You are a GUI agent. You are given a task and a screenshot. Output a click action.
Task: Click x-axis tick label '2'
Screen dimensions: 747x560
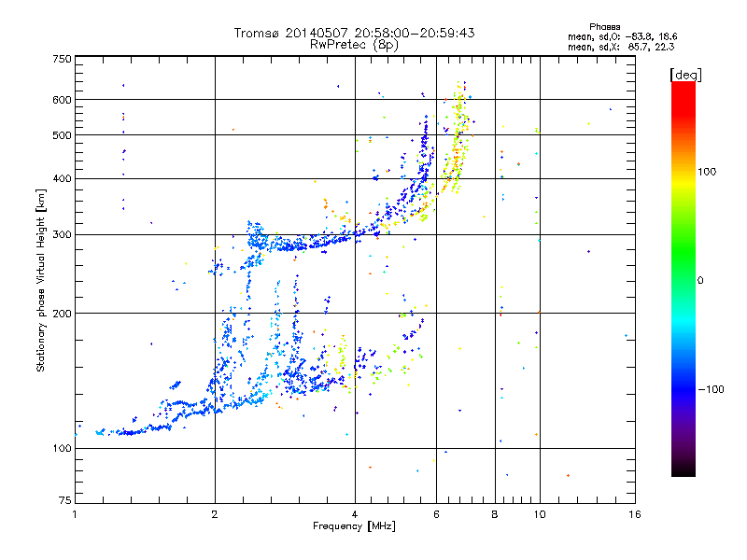click(215, 514)
